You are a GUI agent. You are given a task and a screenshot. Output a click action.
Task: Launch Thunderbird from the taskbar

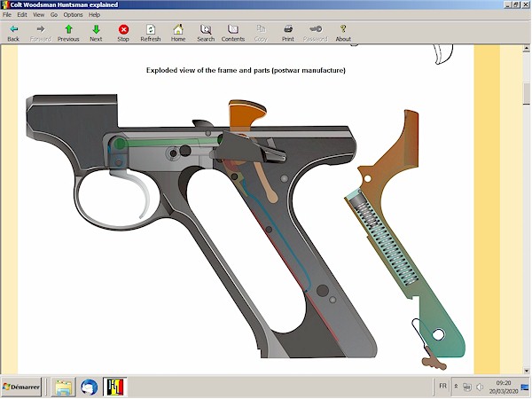click(x=90, y=387)
